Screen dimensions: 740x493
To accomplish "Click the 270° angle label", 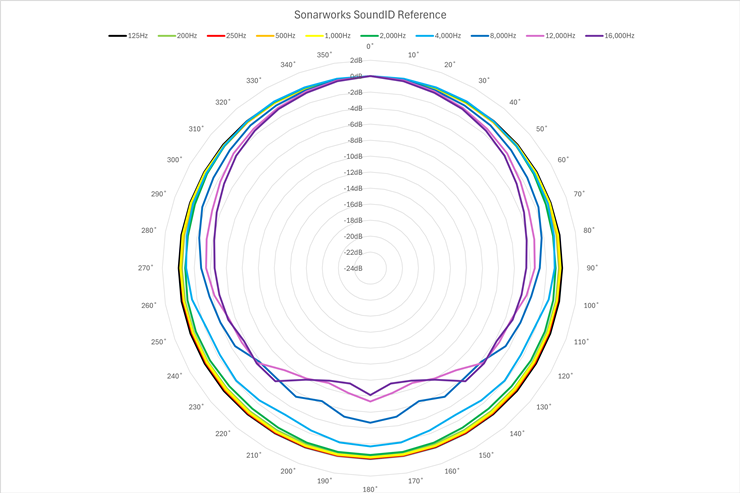I will pyautogui.click(x=146, y=267).
